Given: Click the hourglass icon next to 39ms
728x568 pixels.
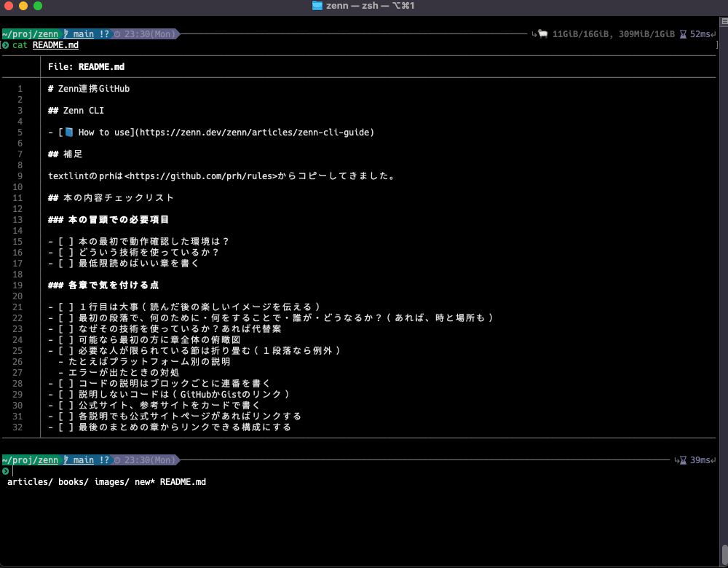Looking at the screenshot, I should (683, 460).
